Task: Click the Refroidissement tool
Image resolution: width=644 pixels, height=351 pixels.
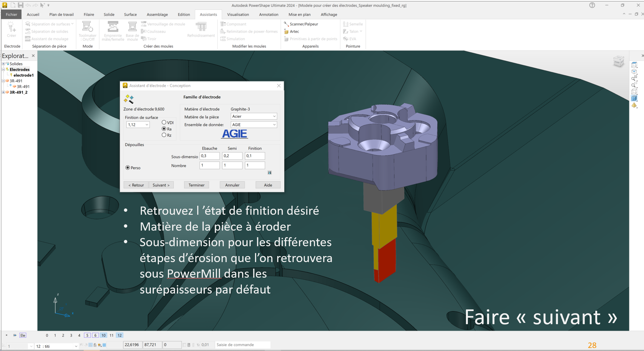Action: point(201,30)
